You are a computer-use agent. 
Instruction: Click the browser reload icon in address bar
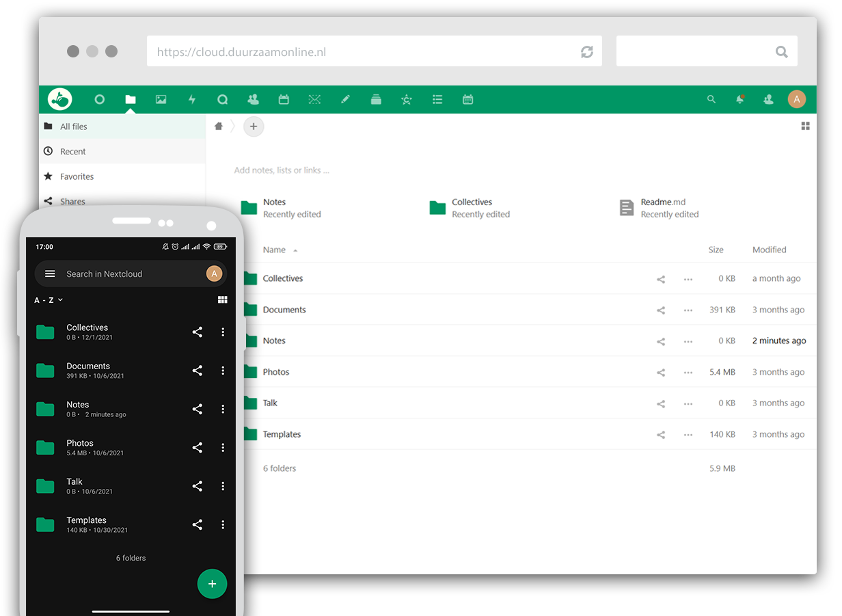point(587,52)
